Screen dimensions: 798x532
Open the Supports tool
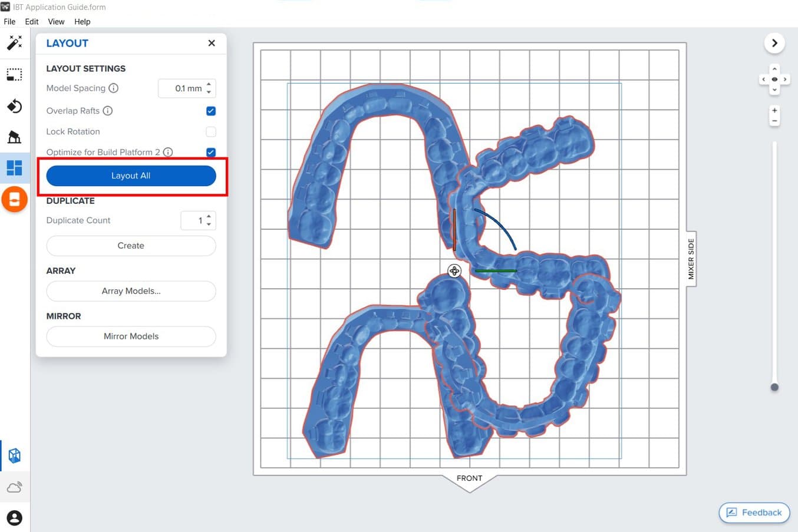tap(14, 137)
